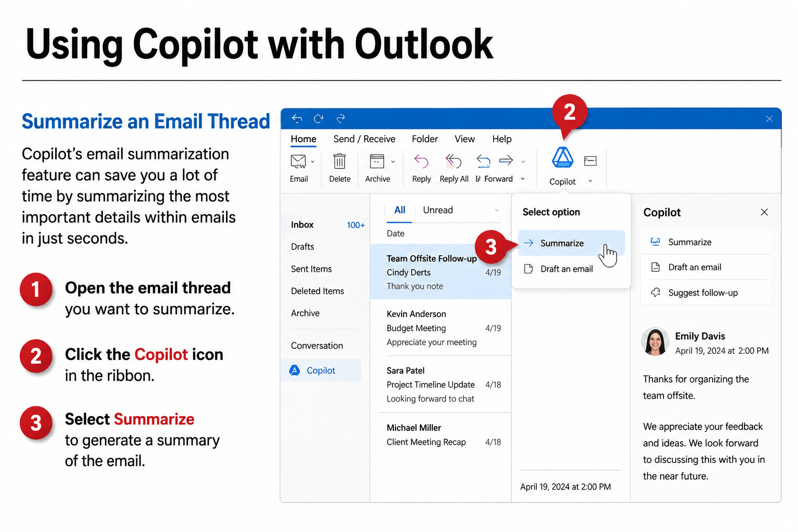
Task: Expand dropdown arrow right of Forward label
Action: tap(523, 179)
